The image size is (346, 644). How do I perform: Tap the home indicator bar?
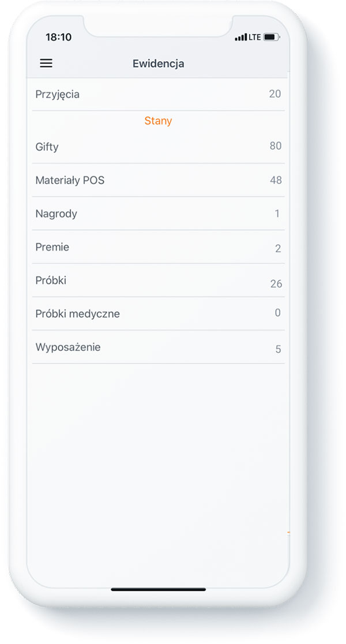158,589
